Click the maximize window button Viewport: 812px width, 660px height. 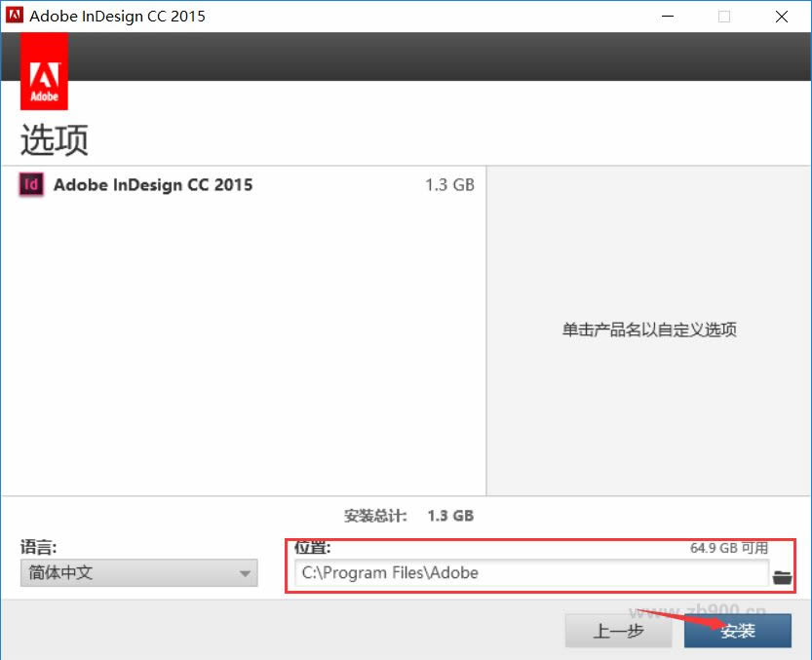[x=724, y=17]
